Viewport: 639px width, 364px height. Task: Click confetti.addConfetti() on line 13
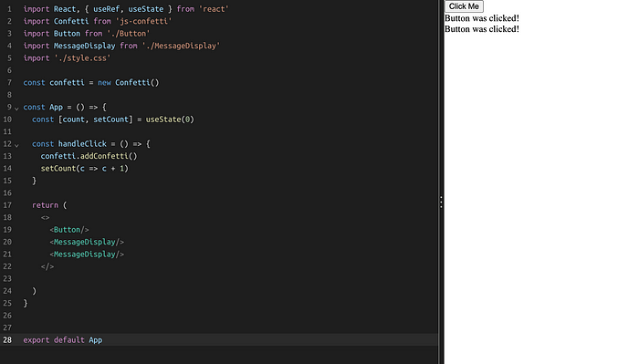[89, 156]
